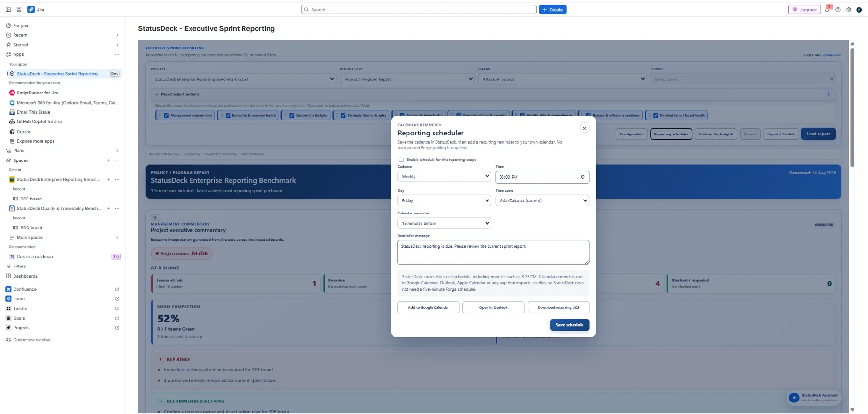This screenshot has width=868, height=414.
Task: Toggle Detailed team / board health checkbox
Action: coord(656,115)
